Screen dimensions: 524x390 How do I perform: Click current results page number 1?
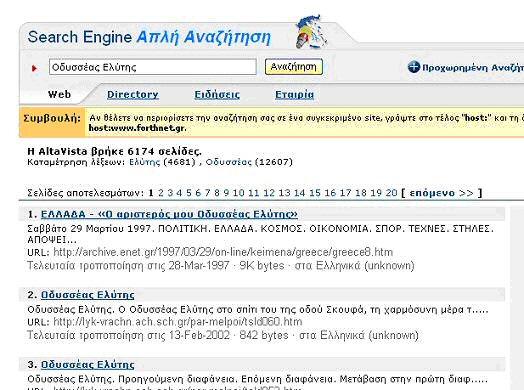[x=151, y=193]
